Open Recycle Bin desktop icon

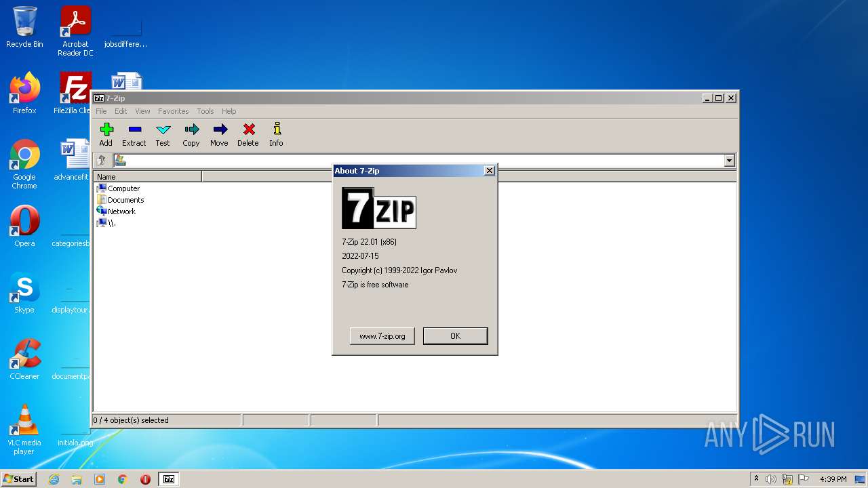click(24, 27)
